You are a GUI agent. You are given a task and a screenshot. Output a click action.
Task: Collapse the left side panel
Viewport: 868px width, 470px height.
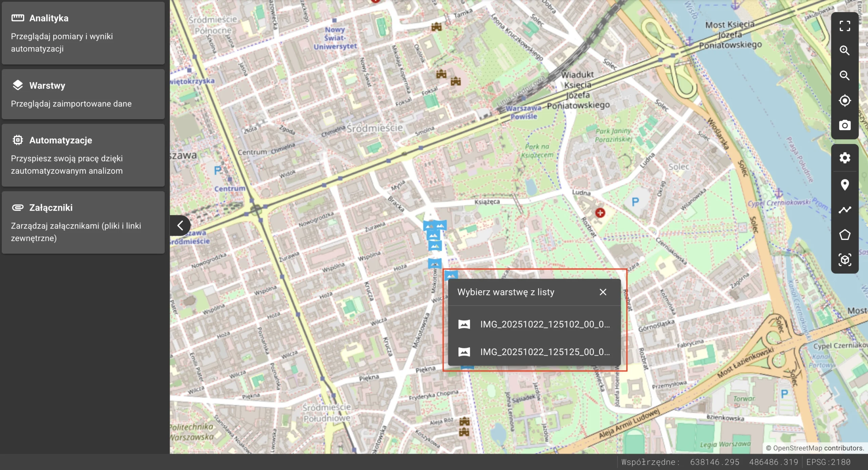coord(180,226)
